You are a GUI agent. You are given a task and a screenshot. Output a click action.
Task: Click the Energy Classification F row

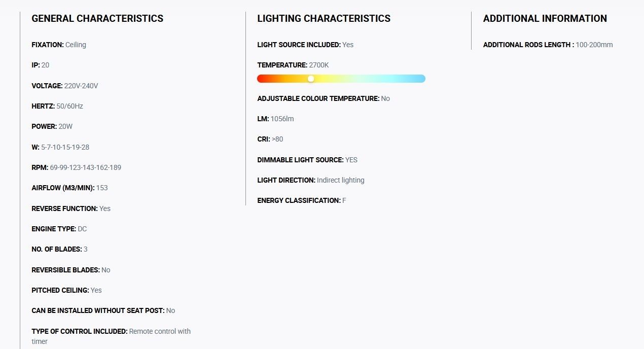(302, 200)
